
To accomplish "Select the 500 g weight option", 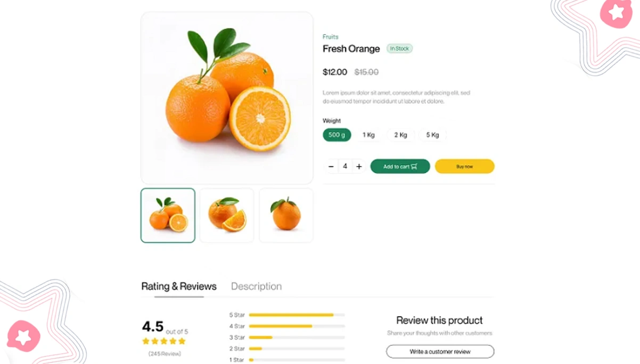I will click(x=337, y=135).
